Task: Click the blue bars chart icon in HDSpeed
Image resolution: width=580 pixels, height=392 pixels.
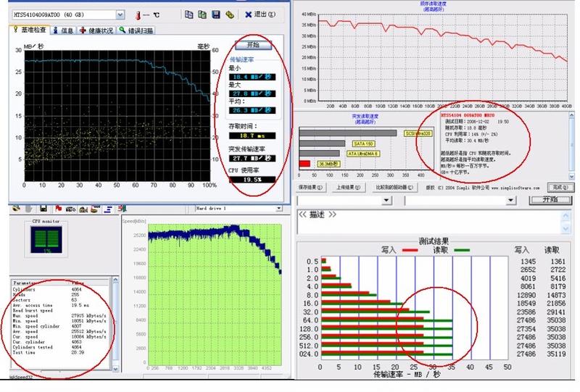Action: tap(108, 209)
